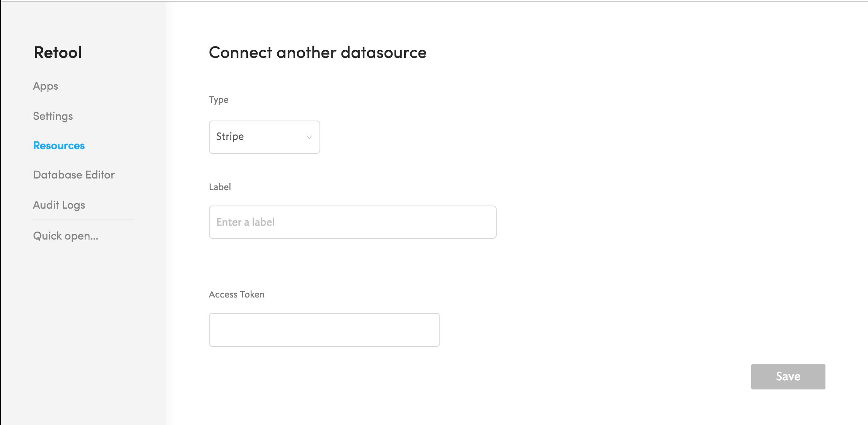Go to Settings in the sidebar
The image size is (868, 425).
[x=53, y=116]
